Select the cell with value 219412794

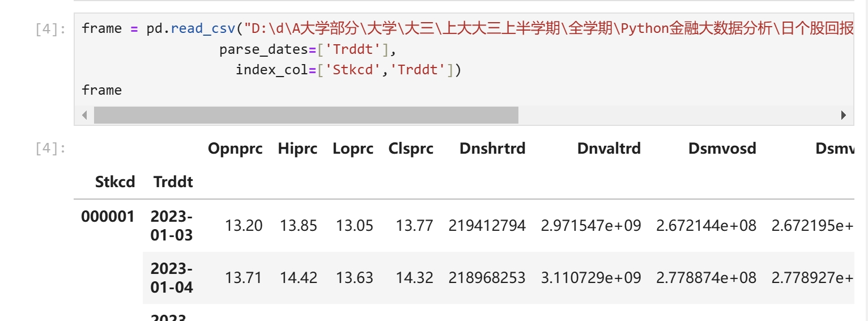click(487, 226)
